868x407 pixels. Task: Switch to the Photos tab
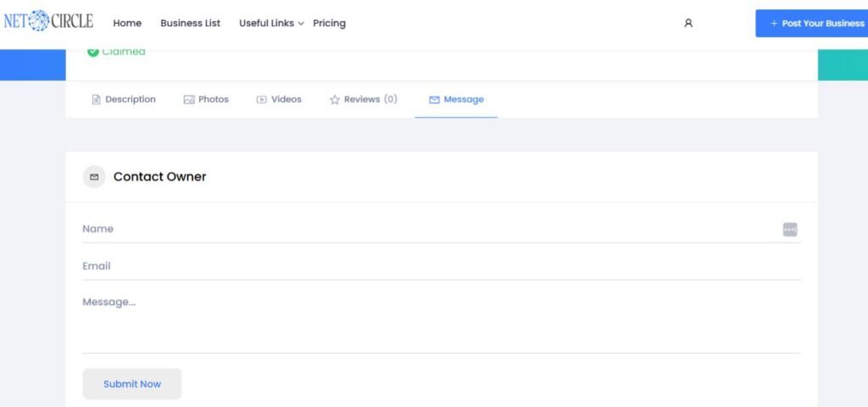(x=206, y=100)
